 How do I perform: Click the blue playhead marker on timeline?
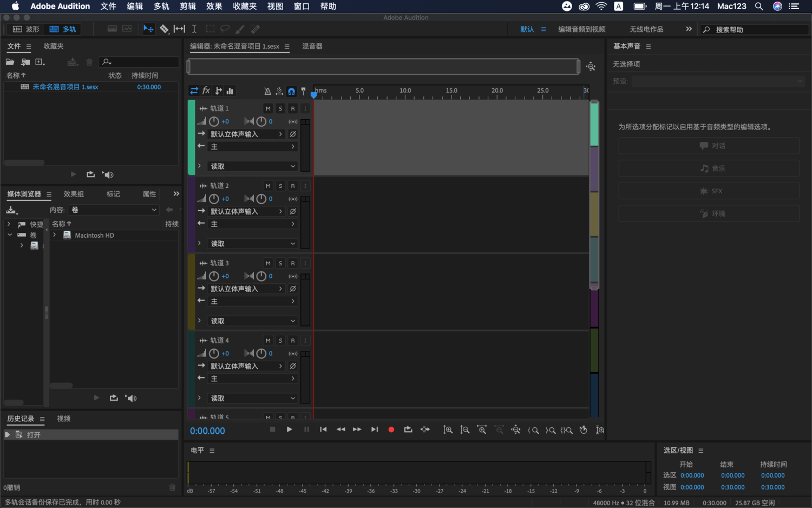(314, 95)
